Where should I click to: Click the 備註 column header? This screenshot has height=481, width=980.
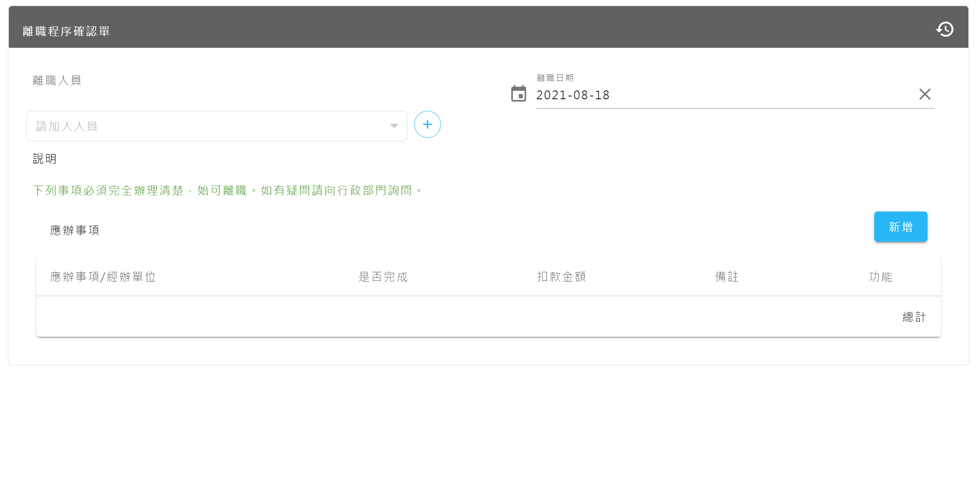[x=727, y=277]
